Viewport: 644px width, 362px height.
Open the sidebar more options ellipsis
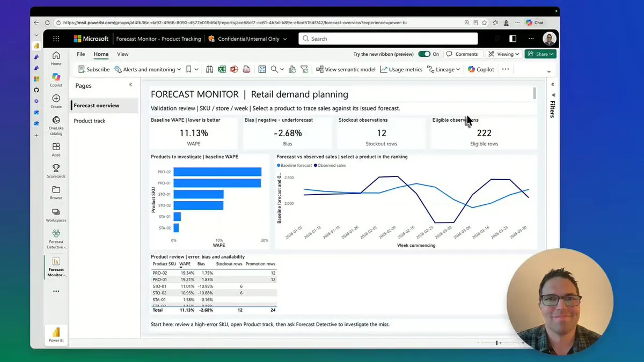tap(56, 291)
